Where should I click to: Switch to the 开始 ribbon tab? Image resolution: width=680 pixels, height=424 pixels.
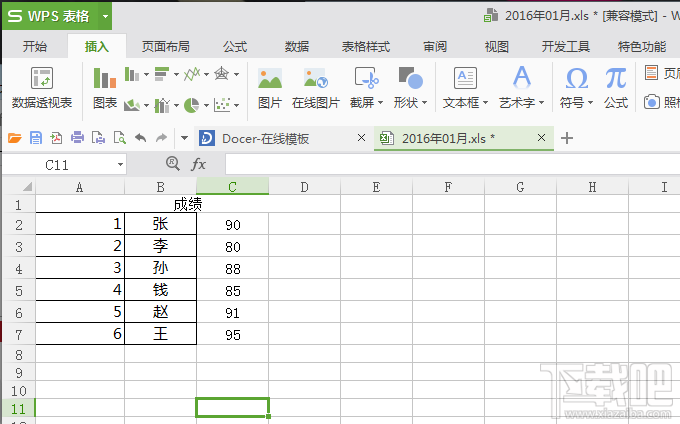[35, 46]
